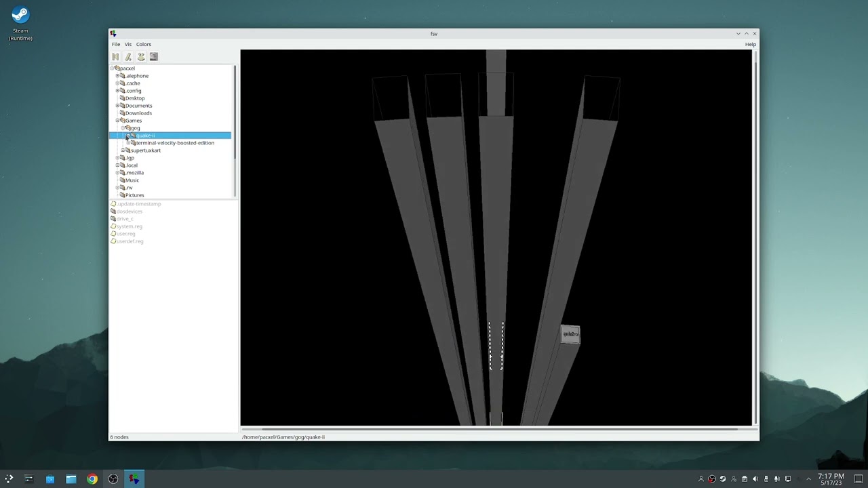868x488 pixels.
Task: Click the fsv taskbar entry
Action: tap(134, 479)
